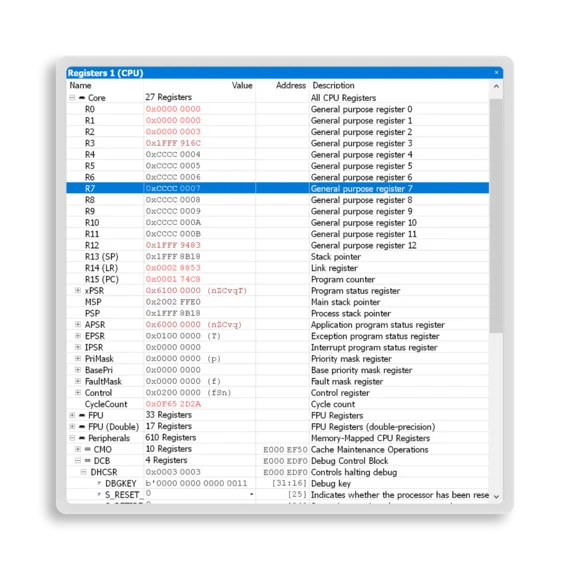This screenshot has height=570, width=570.
Task: Expand the xPSR register fields
Action: (78, 290)
